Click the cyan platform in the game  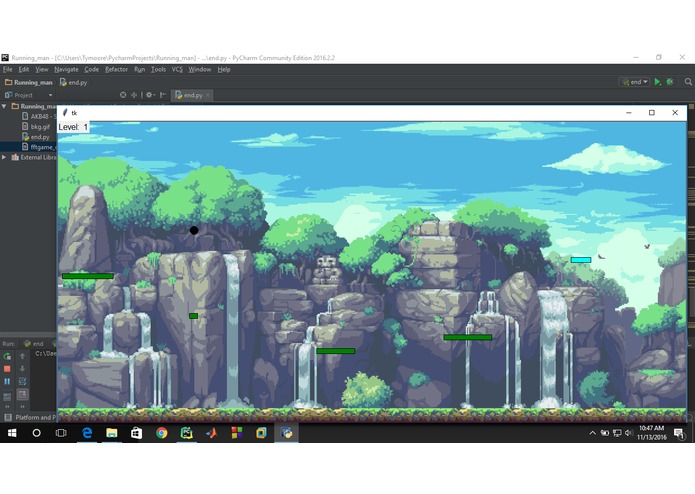pos(581,260)
